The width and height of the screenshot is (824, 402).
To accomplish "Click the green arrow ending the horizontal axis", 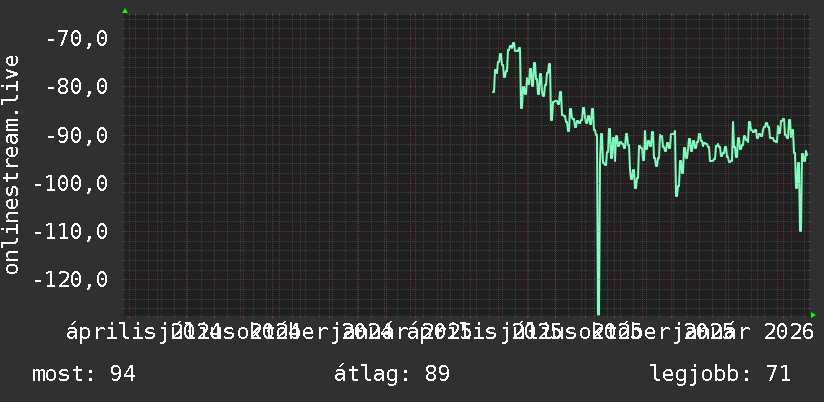I will point(813,315).
